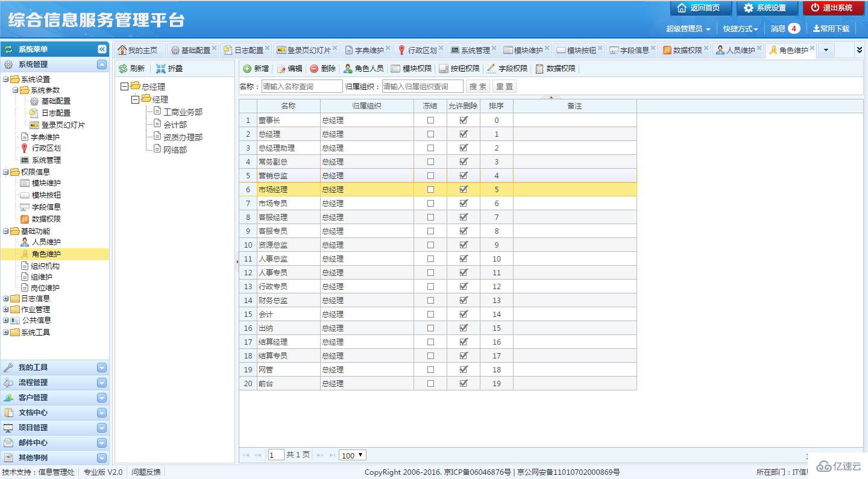Open 快捷方式 shortcuts dropdown
This screenshot has height=479, width=868.
[740, 29]
